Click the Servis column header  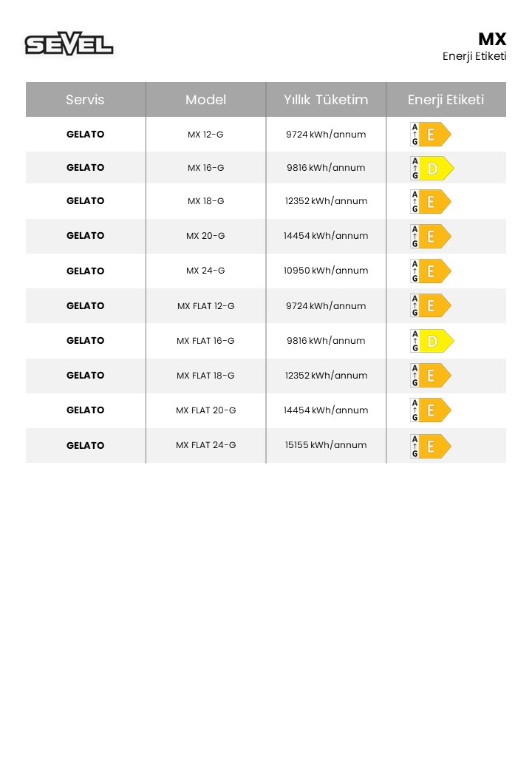pos(85,100)
